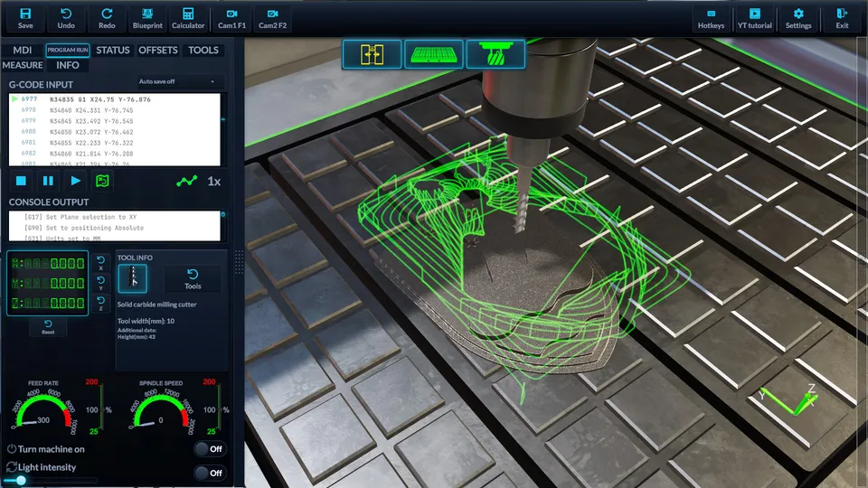The image size is (868, 488).
Task: Pause the G-code program
Action: 48,181
